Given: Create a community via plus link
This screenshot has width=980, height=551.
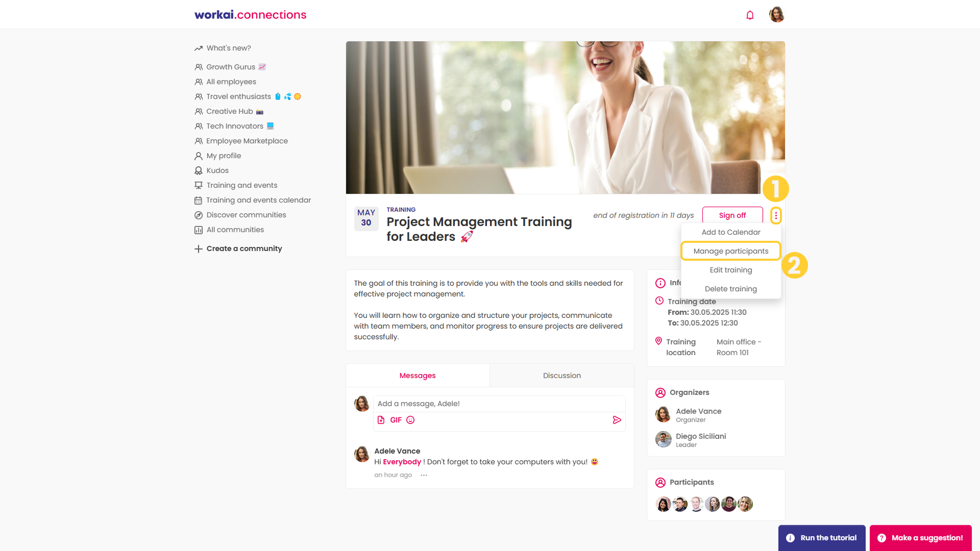Looking at the screenshot, I should [238, 248].
